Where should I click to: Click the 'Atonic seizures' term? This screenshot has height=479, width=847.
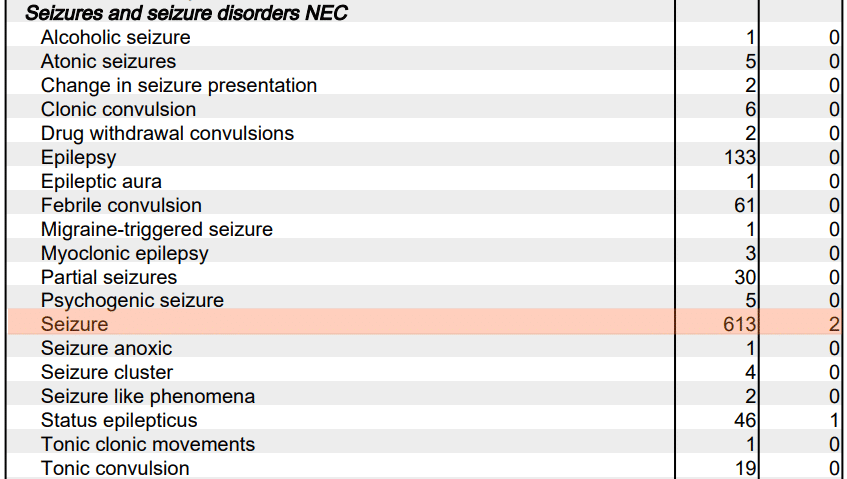108,61
